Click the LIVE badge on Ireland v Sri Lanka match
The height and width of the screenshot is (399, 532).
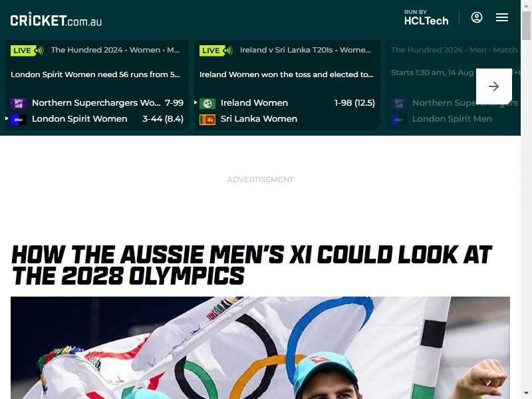click(x=215, y=51)
